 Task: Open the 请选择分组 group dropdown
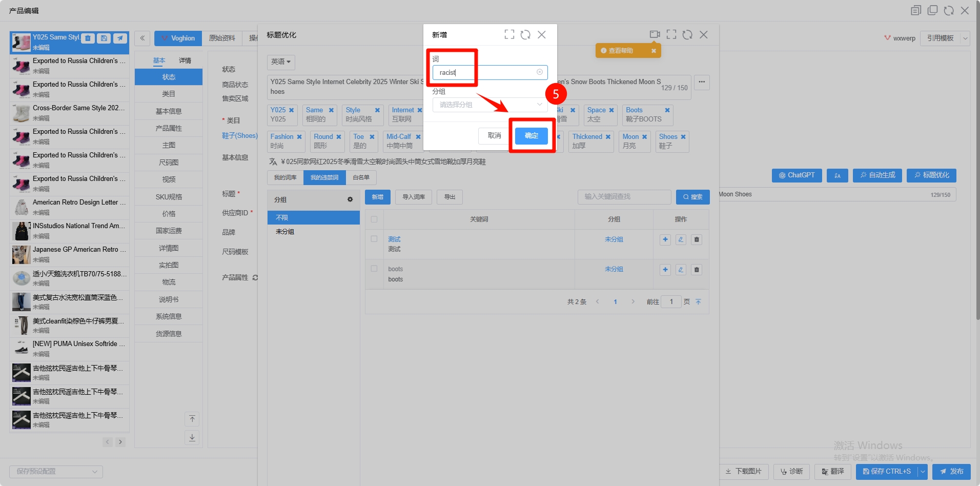489,105
